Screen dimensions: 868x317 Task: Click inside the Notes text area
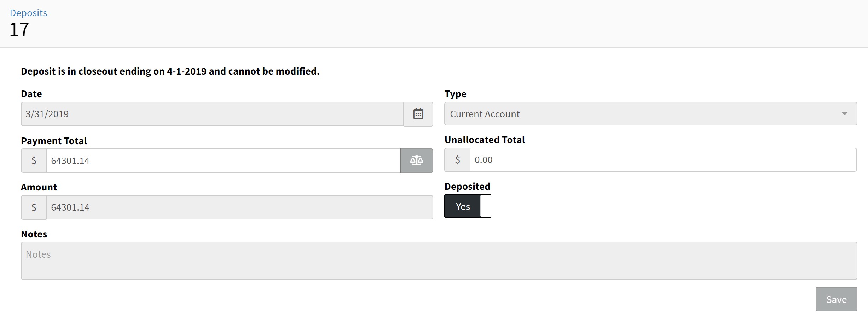tap(439, 260)
